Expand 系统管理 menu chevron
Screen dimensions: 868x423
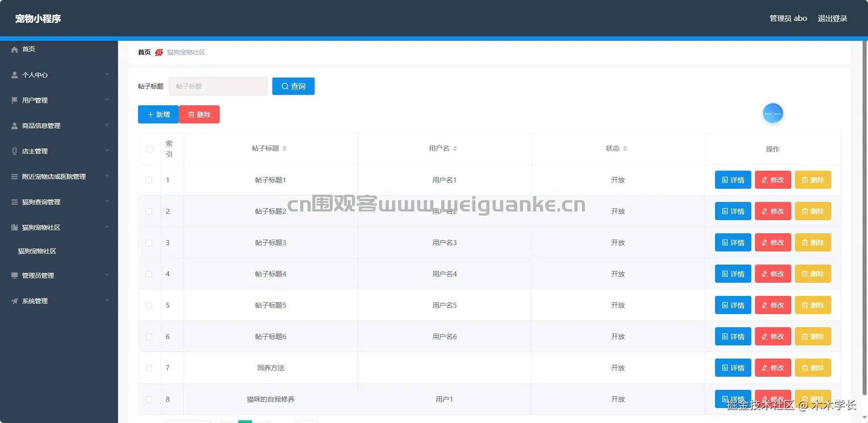(107, 300)
